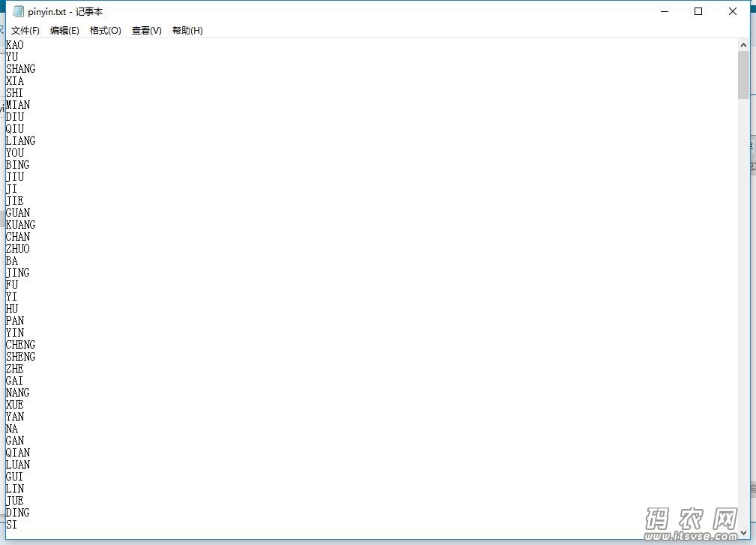
Task: Click the line JIU
Action: point(14,177)
